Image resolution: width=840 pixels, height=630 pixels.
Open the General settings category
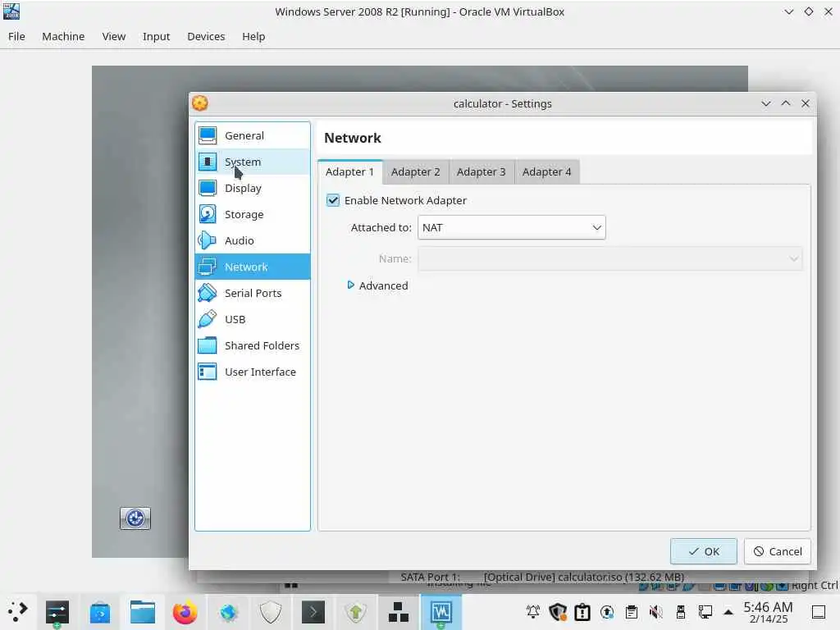(253, 135)
